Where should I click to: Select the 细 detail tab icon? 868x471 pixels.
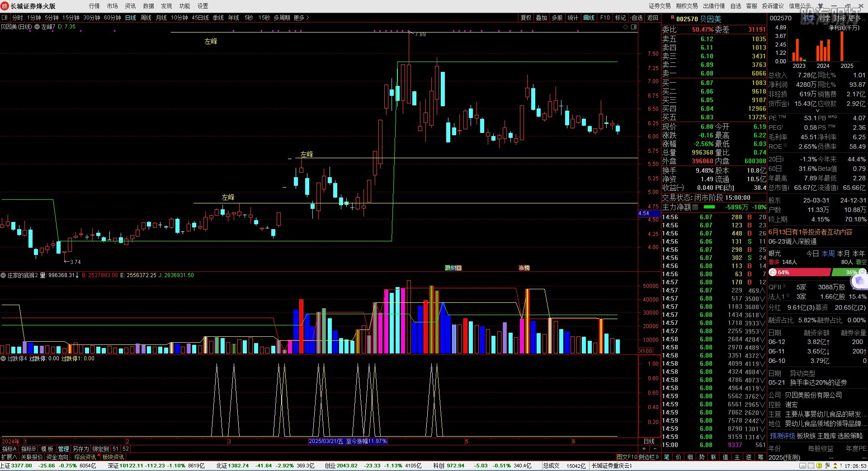tap(690, 457)
